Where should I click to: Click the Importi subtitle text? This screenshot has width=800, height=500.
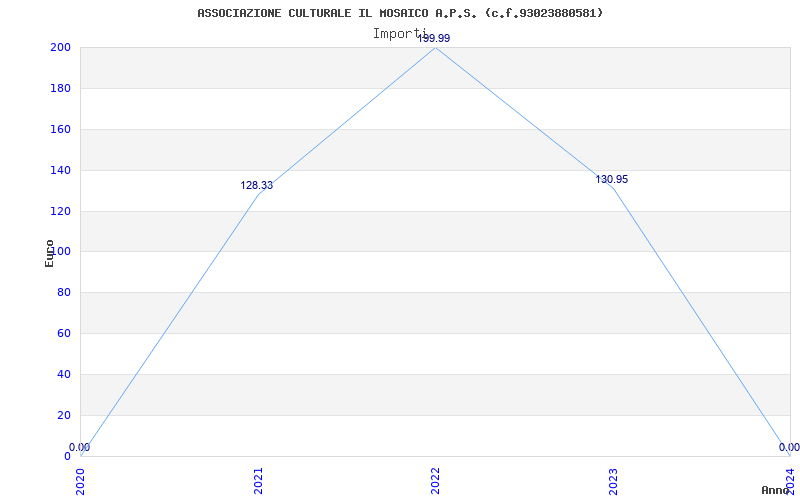[399, 34]
